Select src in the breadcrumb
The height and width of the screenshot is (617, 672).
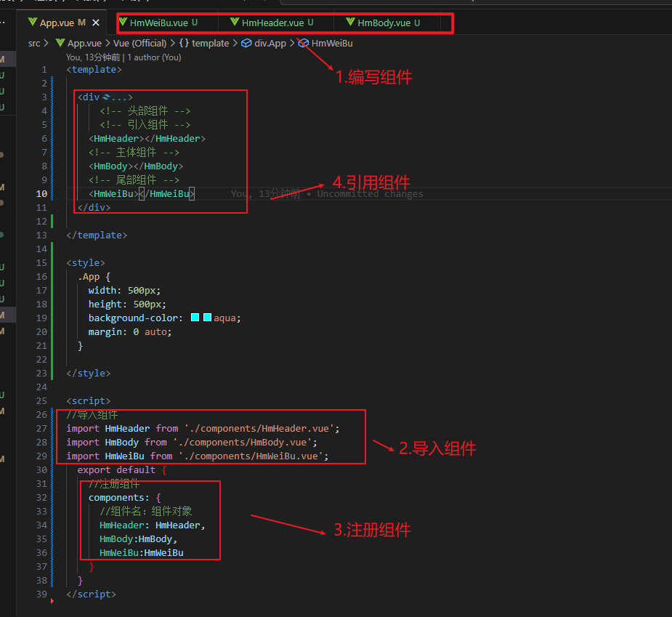coord(34,44)
